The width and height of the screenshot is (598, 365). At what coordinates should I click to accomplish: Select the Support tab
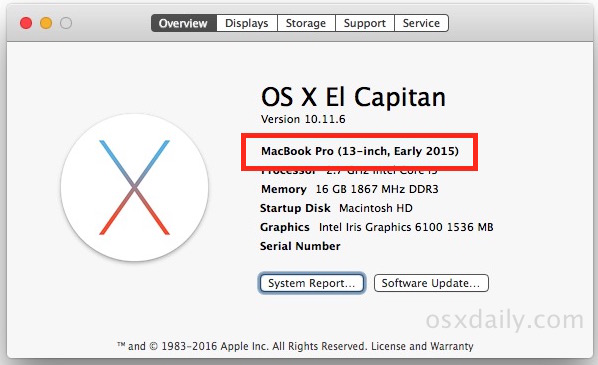pyautogui.click(x=365, y=23)
